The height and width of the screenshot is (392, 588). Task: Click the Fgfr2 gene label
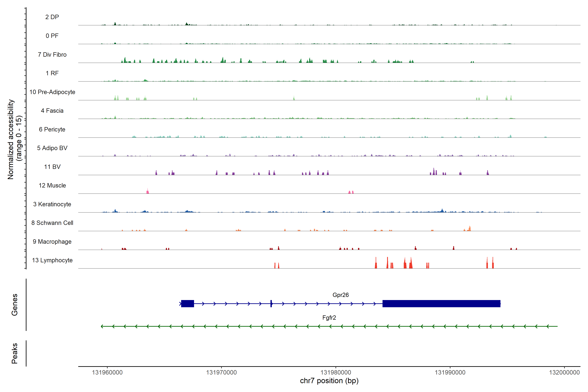point(329,318)
